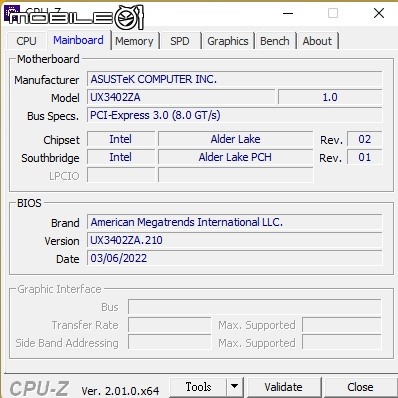Click the empty Side Band Addressing field
398x398 pixels.
point(170,343)
